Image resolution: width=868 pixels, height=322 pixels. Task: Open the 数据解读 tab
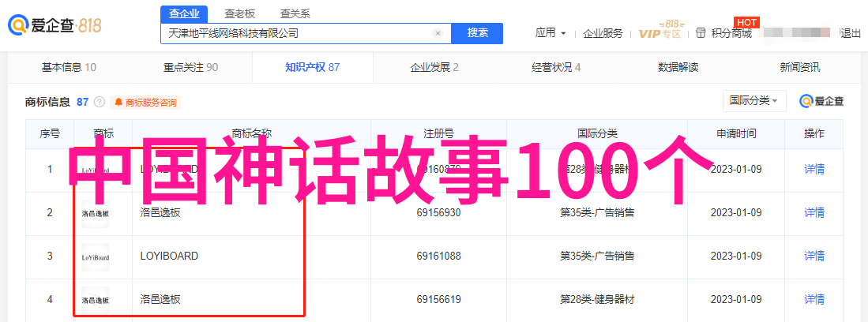click(678, 68)
